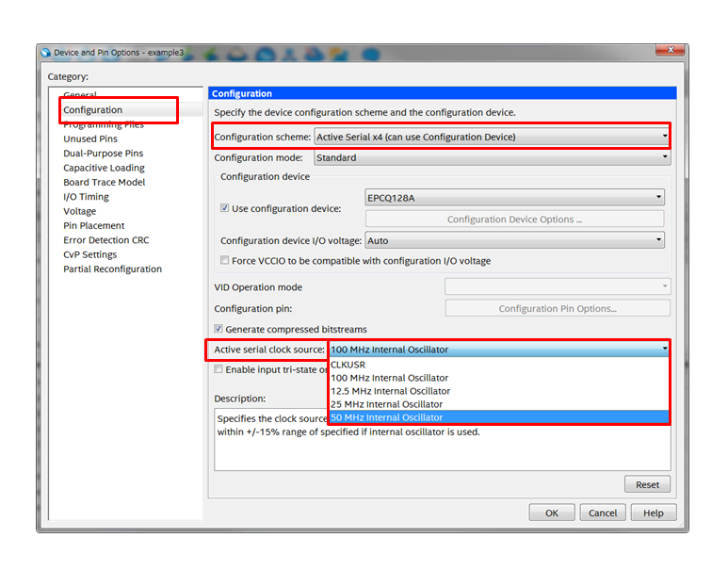The width and height of the screenshot is (728, 570).
Task: Open the Configuration mode dropdown
Action: point(493,158)
